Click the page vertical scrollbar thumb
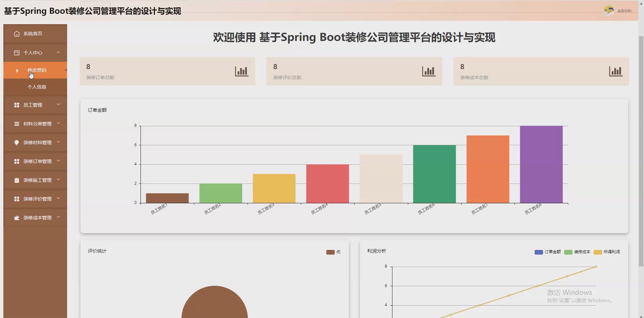Screen dimensions: 644x318 641,151
